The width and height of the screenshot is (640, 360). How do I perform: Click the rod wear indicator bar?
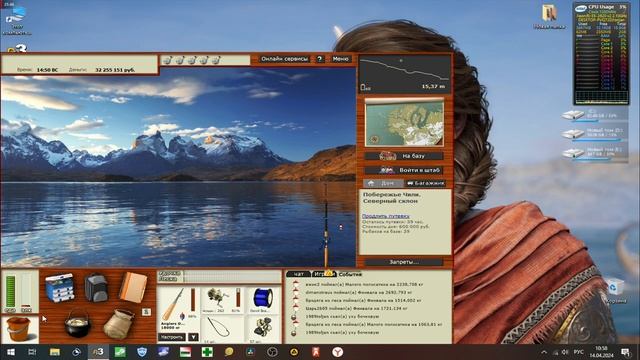[x=193, y=300]
